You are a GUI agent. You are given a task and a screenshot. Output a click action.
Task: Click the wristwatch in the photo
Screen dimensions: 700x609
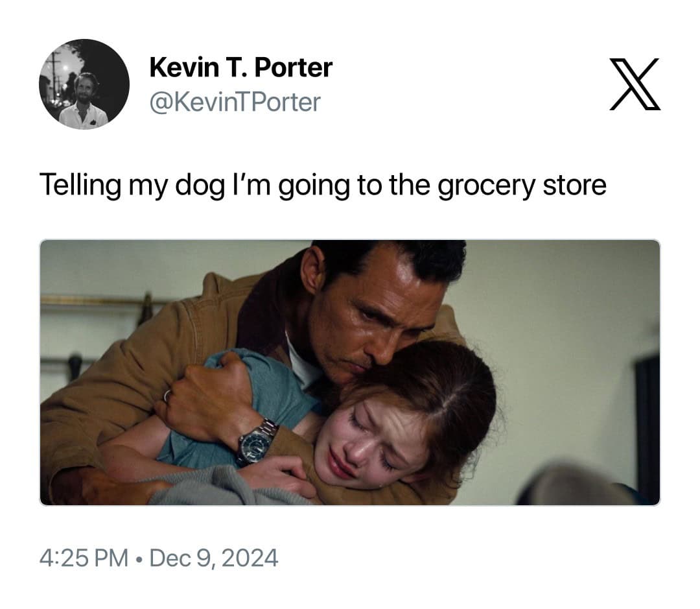pyautogui.click(x=256, y=443)
